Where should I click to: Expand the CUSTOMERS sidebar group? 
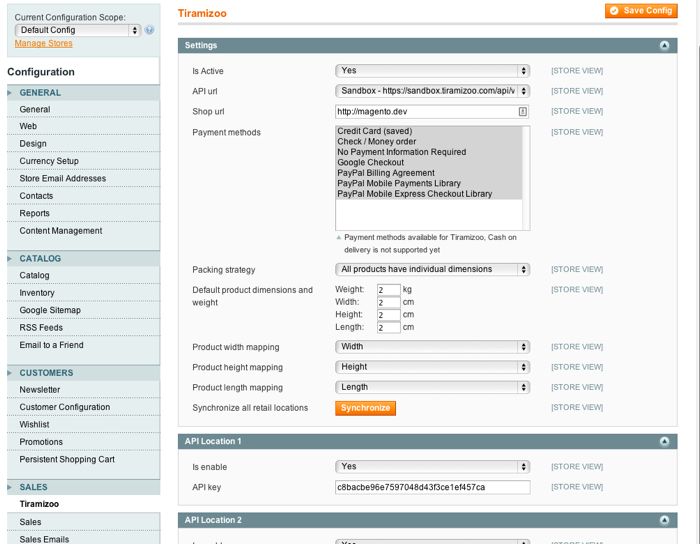(x=83, y=373)
